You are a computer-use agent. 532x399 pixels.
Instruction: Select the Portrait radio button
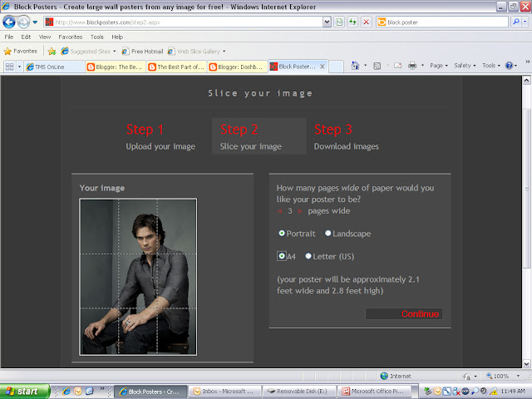282,233
